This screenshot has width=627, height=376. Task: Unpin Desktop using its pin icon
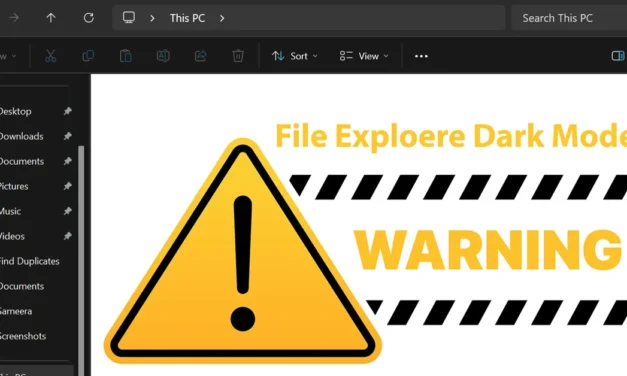click(x=68, y=111)
